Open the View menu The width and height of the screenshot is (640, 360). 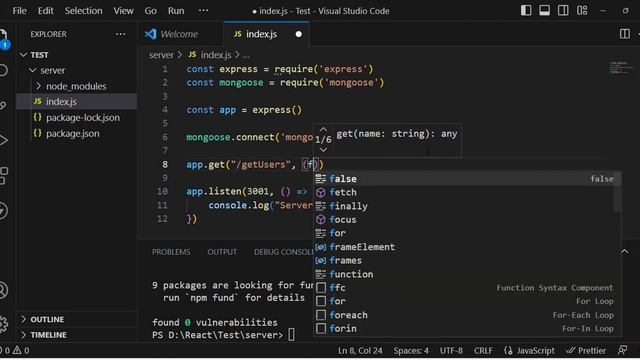(x=123, y=11)
